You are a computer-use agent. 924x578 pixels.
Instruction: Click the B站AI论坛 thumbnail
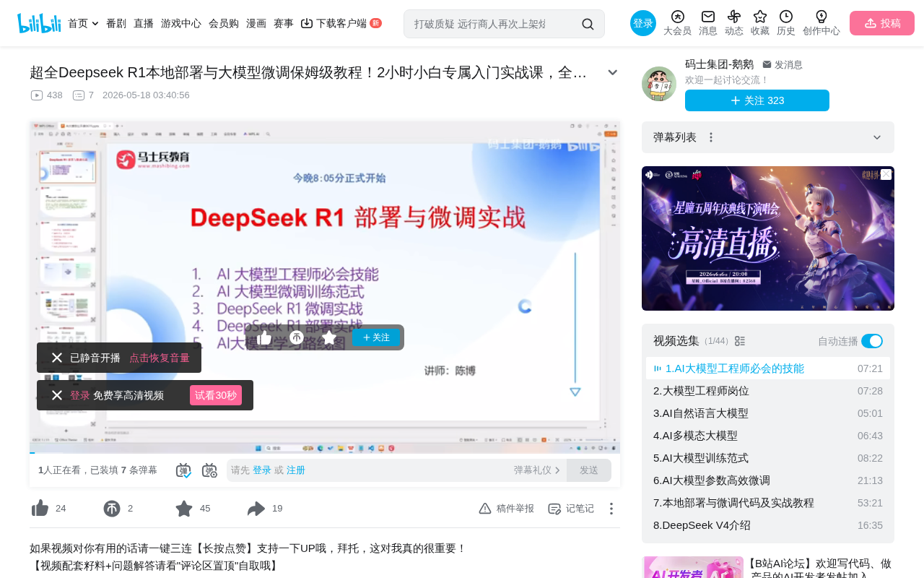click(x=693, y=567)
